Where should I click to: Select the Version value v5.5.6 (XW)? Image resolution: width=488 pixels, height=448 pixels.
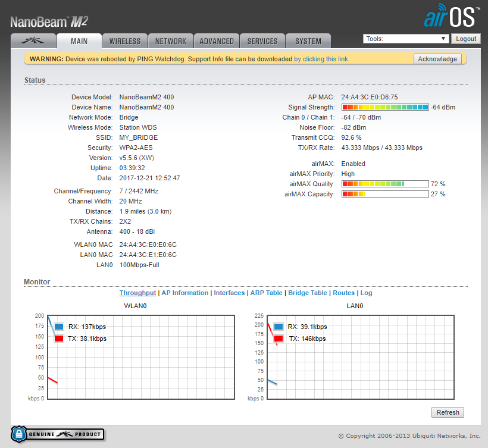click(137, 158)
